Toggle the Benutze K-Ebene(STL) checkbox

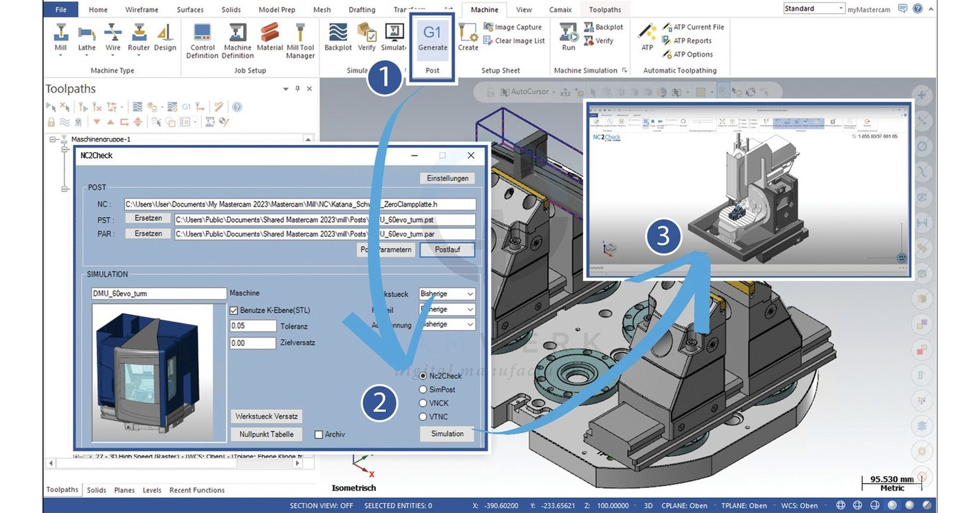click(235, 310)
